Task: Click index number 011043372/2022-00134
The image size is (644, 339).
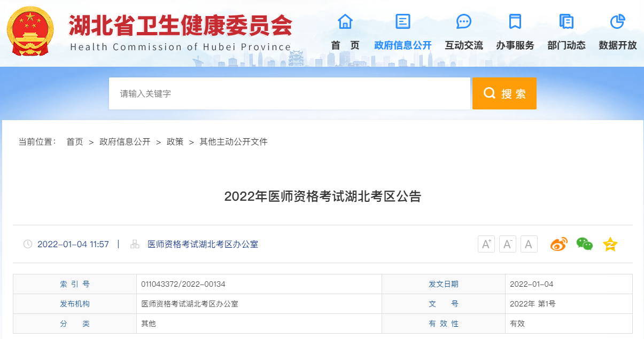Action: (x=183, y=284)
